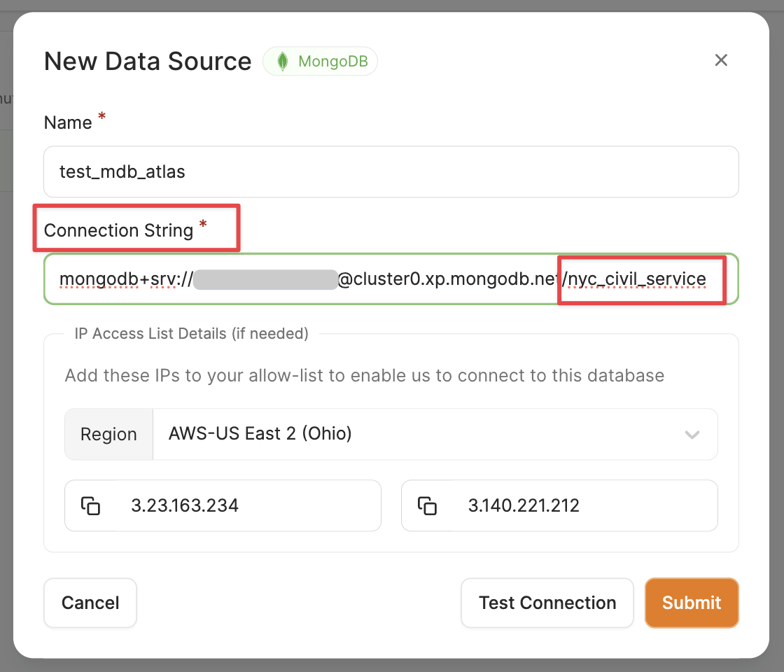
Task: Submit the new data source
Action: coord(691,603)
